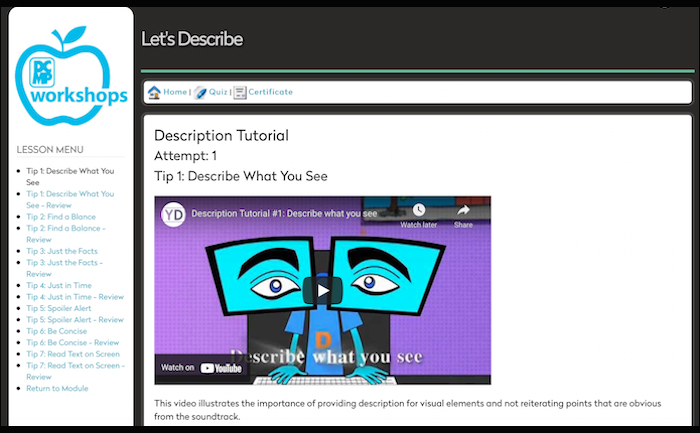
Task: Open Tip 3: Just the Facts lesson
Action: [x=62, y=251]
